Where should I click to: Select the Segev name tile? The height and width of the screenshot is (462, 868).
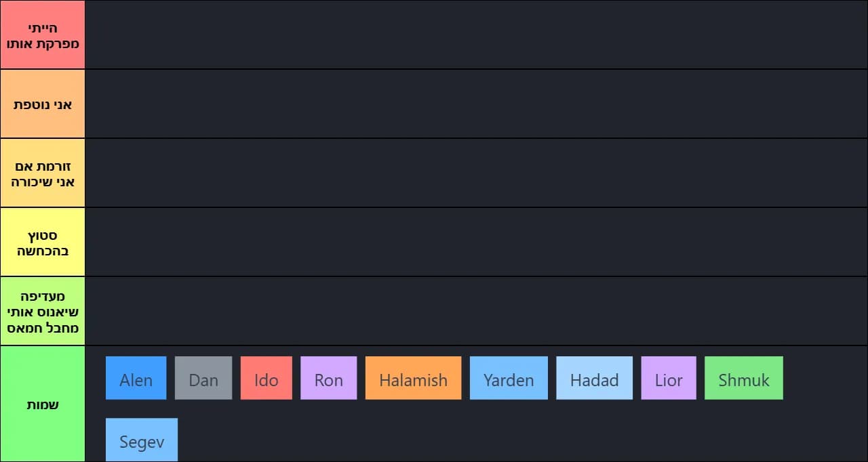coord(142,440)
